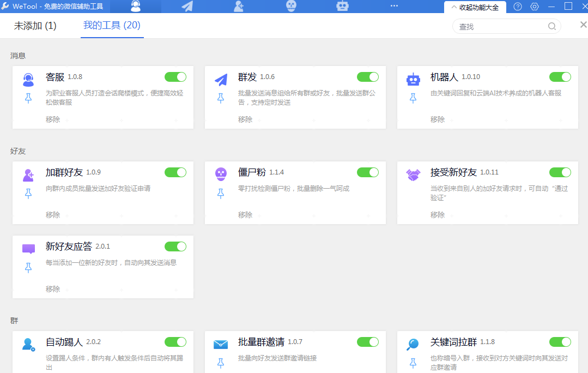
Task: Switch off the 自动踢人 toggle
Action: (x=175, y=342)
